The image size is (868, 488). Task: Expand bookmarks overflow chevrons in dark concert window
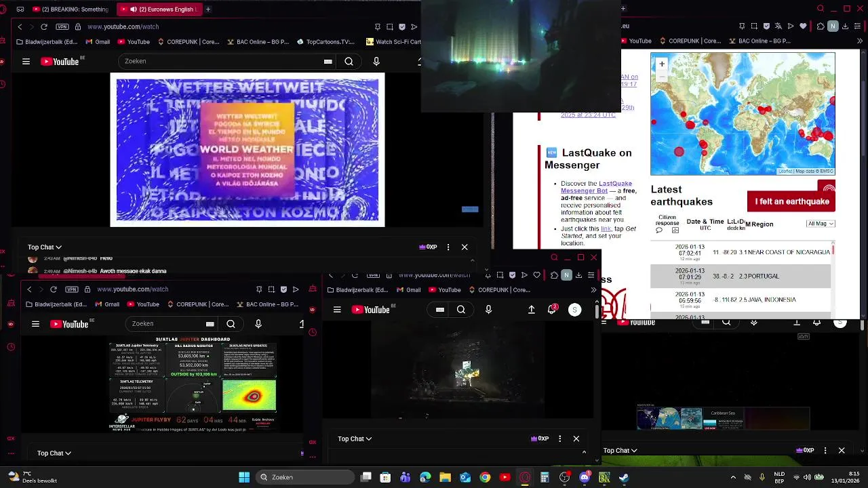pyautogui.click(x=593, y=290)
